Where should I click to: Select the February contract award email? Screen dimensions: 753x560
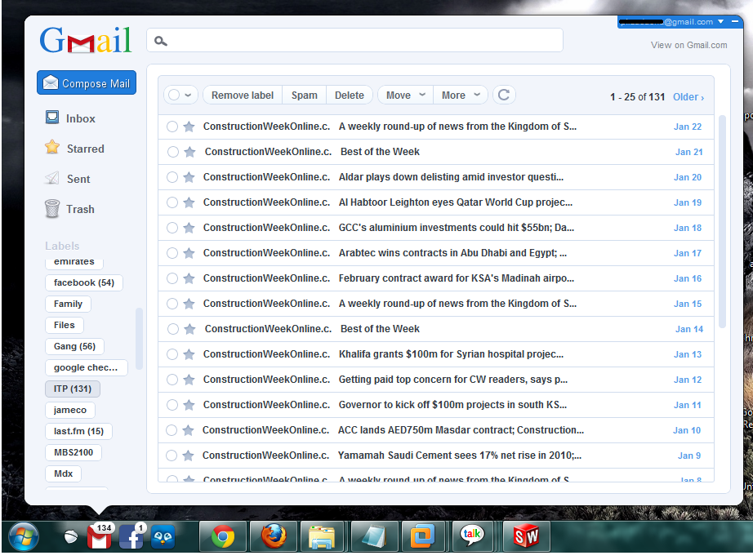[x=172, y=278]
